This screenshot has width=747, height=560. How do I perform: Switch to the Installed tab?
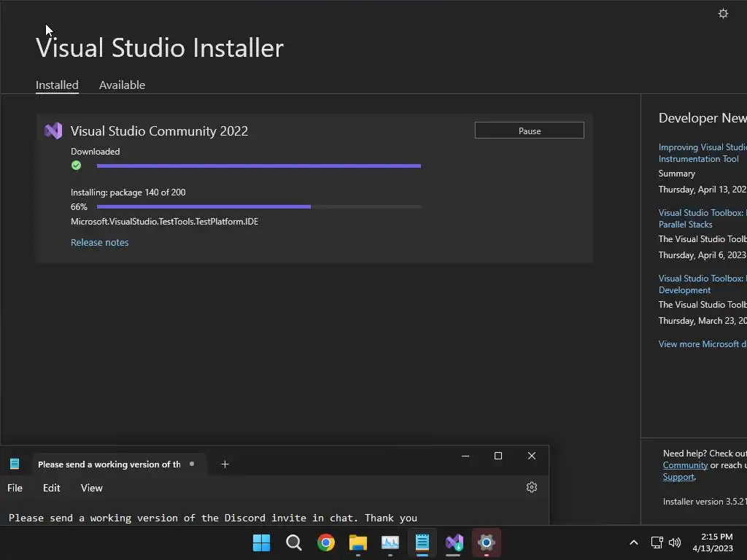(57, 85)
